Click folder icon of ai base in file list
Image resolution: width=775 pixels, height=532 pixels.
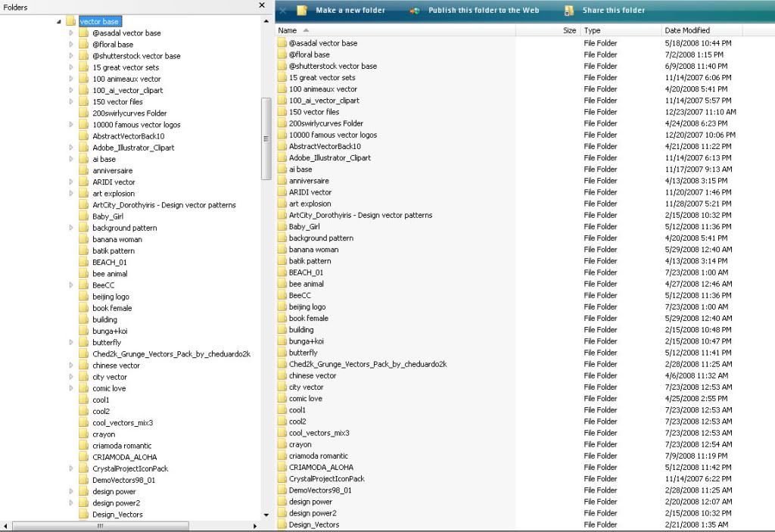tap(282, 169)
